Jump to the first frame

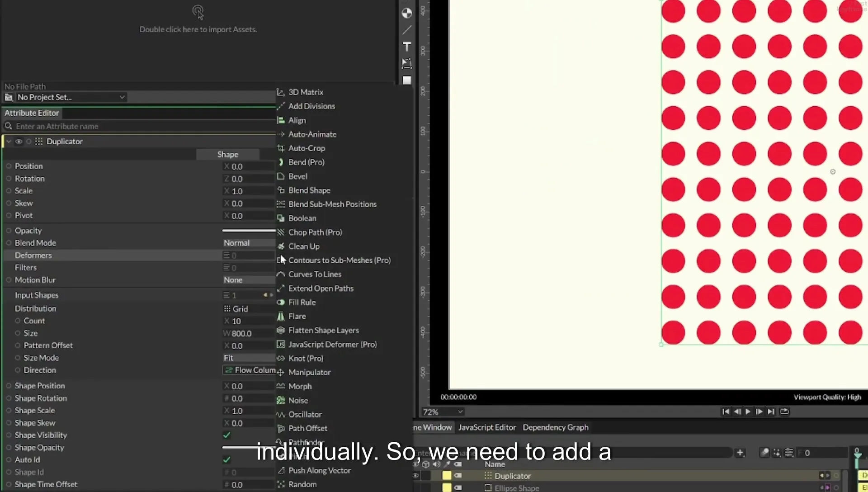pos(726,412)
